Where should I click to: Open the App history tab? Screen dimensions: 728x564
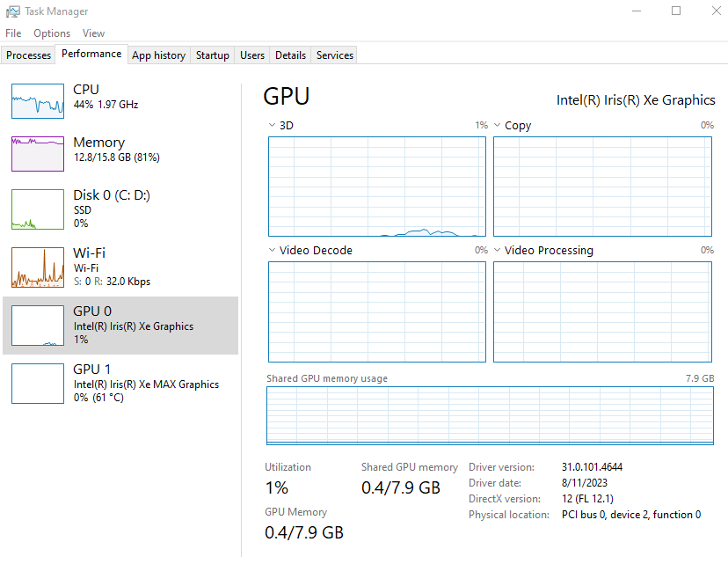158,55
